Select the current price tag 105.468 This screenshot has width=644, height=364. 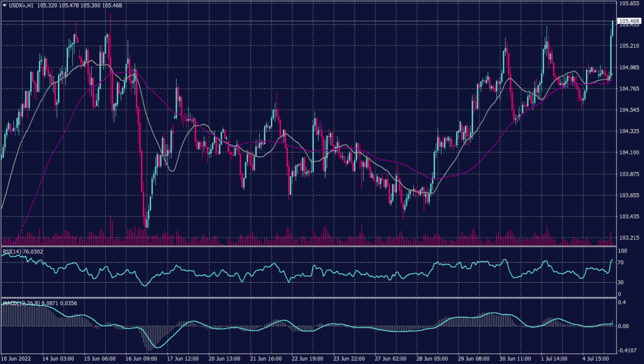629,21
